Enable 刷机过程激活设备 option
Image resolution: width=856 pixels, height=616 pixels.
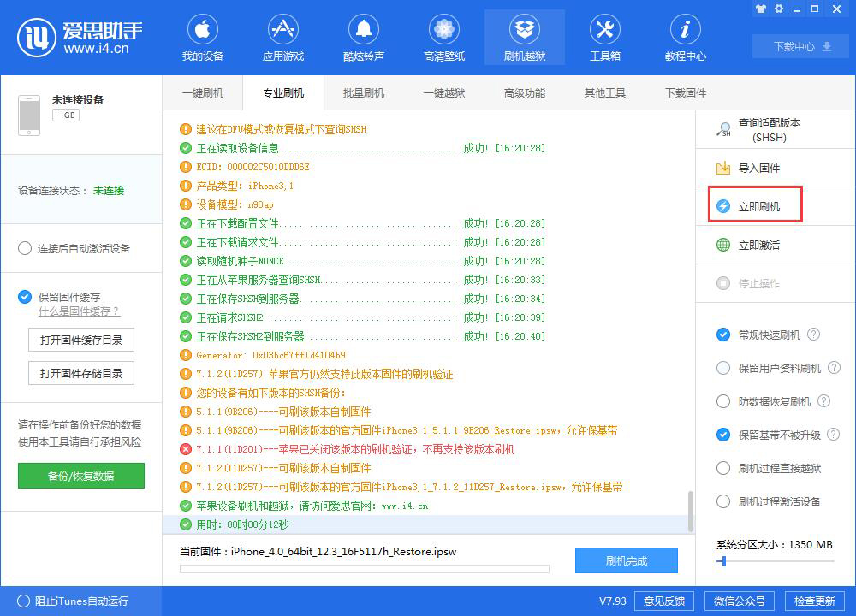point(723,501)
